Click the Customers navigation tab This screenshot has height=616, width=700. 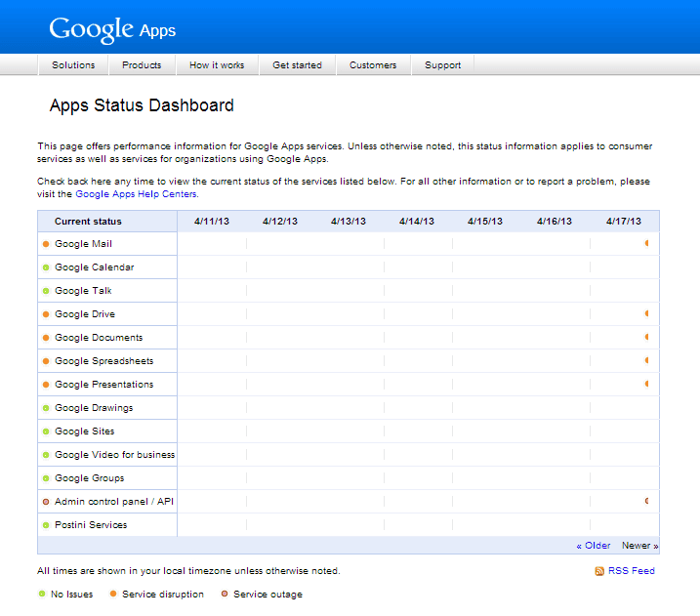pyautogui.click(x=373, y=65)
